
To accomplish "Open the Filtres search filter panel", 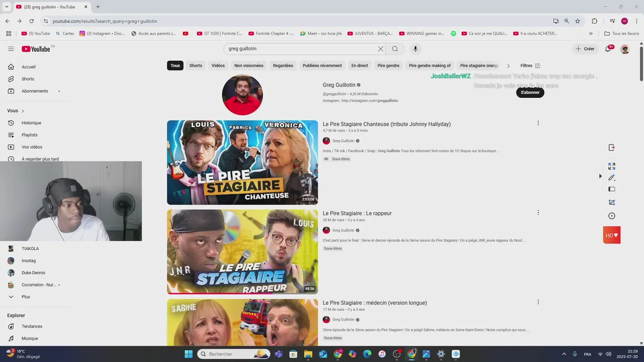I will 530,66.
